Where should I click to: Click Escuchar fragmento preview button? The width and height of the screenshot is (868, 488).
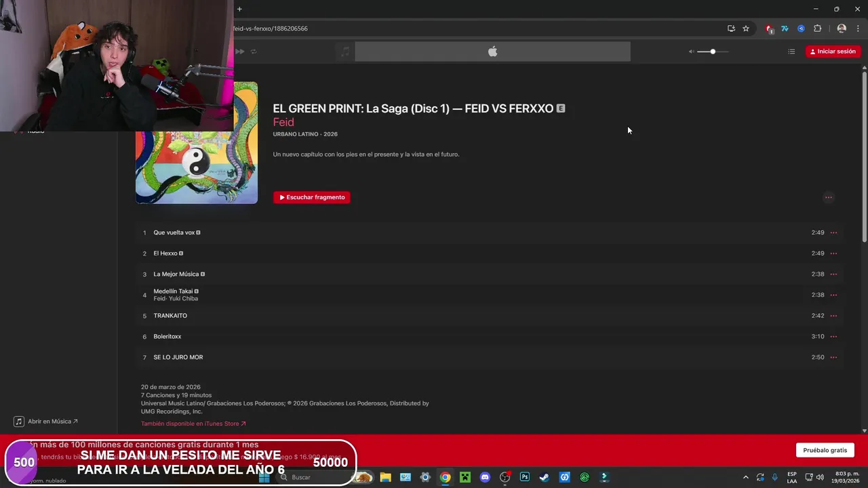312,197
